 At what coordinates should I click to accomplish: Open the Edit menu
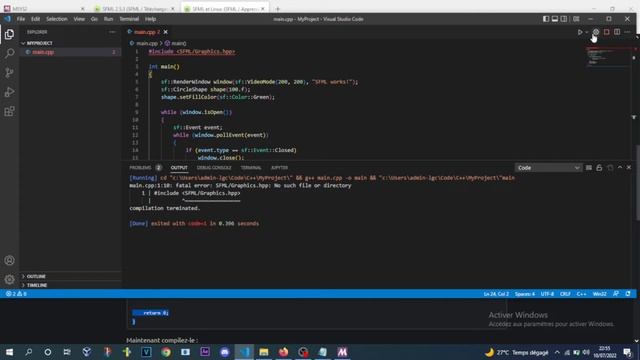pos(36,19)
